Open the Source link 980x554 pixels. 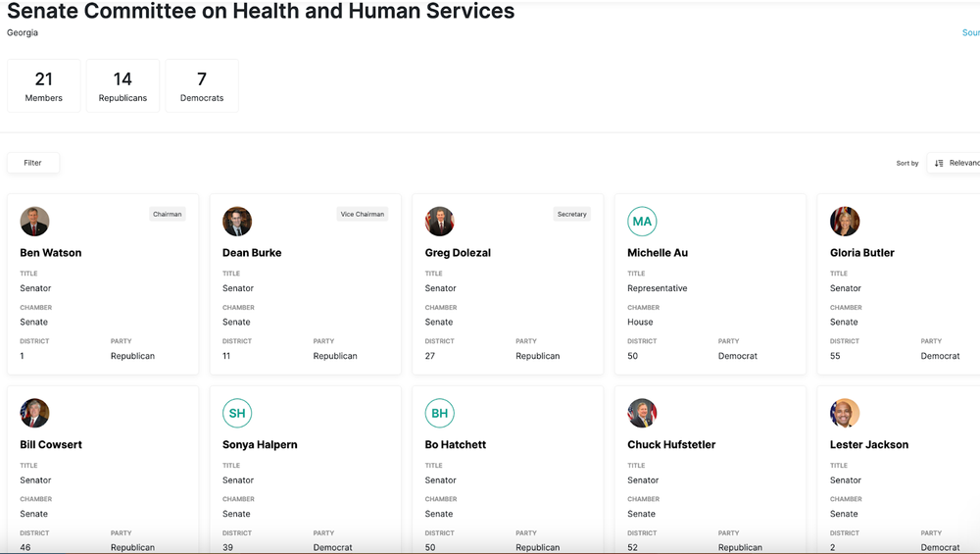click(970, 32)
